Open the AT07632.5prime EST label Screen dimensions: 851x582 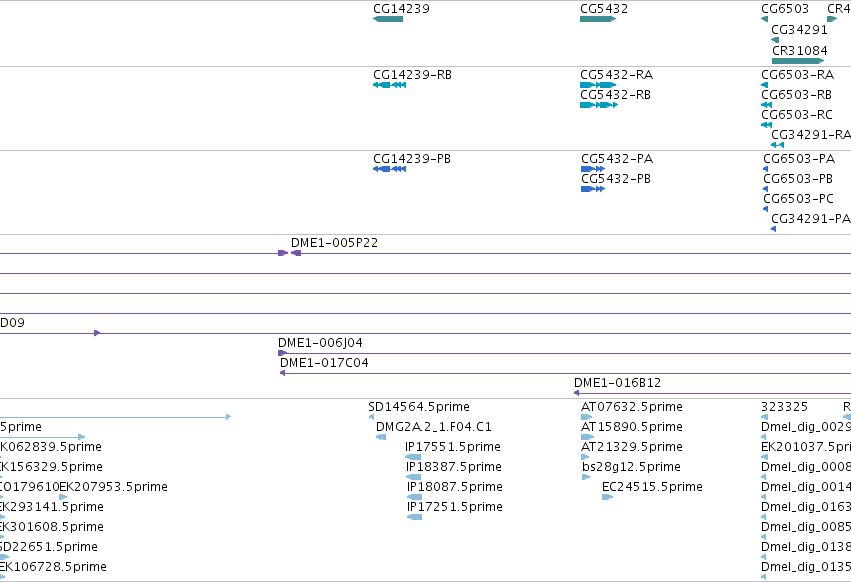pos(632,407)
